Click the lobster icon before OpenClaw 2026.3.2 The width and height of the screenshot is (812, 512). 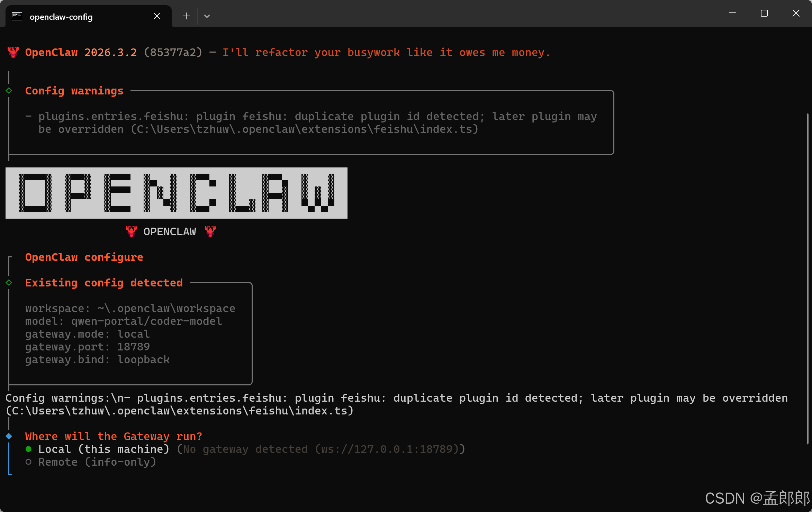coord(13,52)
